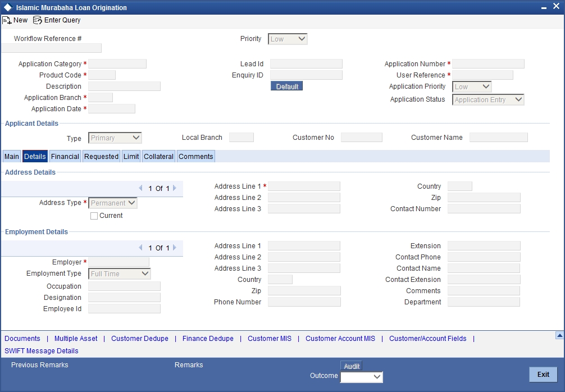Click the Department field
Viewport: 565px width, 392px height.
484,302
